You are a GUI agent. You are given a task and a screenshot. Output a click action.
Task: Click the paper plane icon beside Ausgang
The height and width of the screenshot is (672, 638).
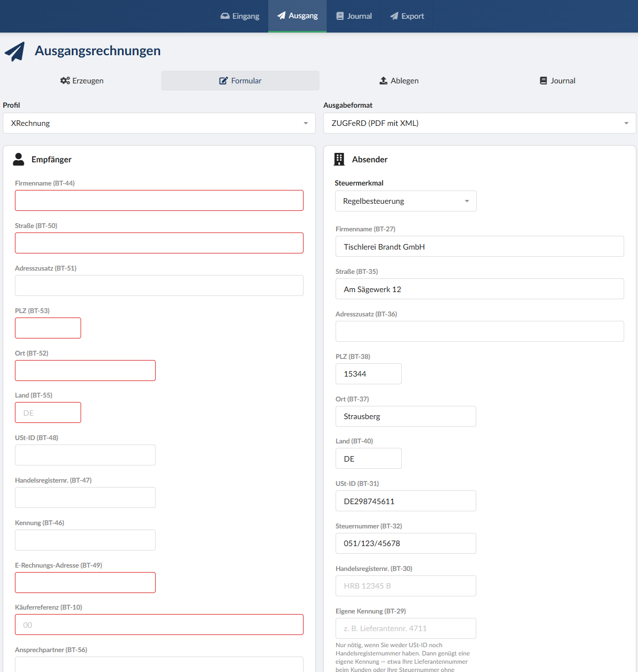click(x=281, y=15)
